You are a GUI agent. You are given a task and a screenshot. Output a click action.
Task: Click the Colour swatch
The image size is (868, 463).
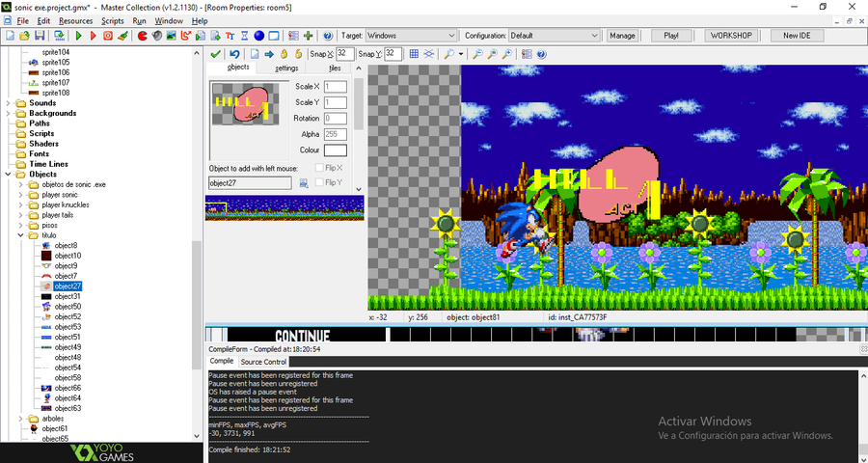[x=336, y=150]
